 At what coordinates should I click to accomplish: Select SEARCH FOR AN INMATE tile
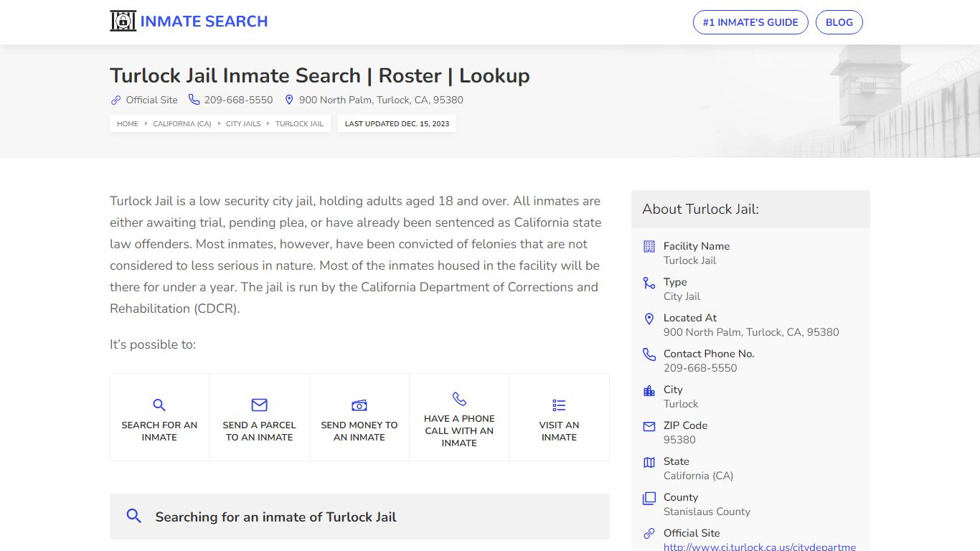pos(159,417)
